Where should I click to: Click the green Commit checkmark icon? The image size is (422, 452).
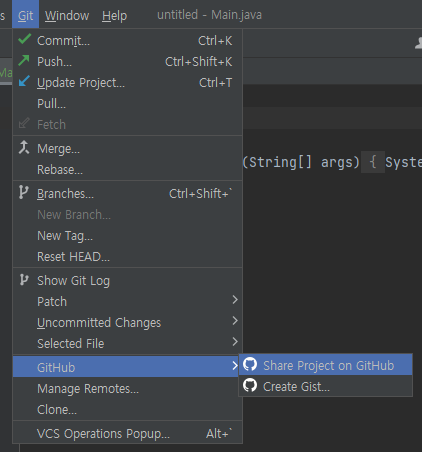point(25,40)
